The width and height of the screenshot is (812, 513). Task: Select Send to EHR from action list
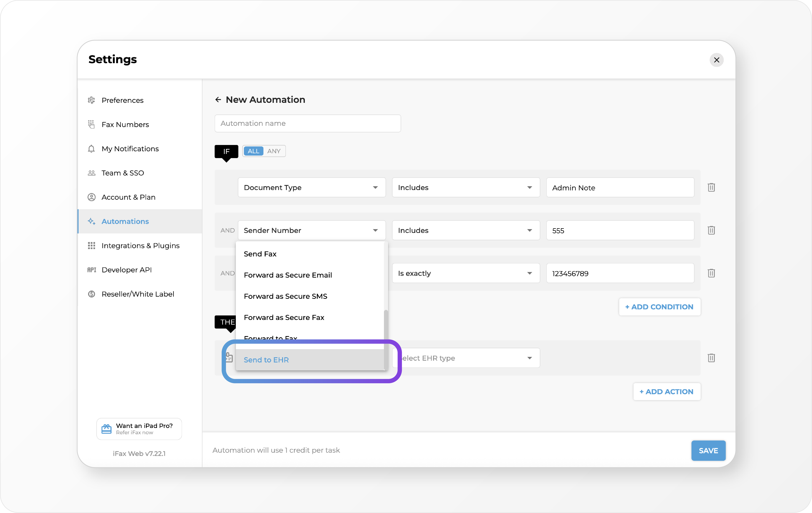(x=266, y=360)
